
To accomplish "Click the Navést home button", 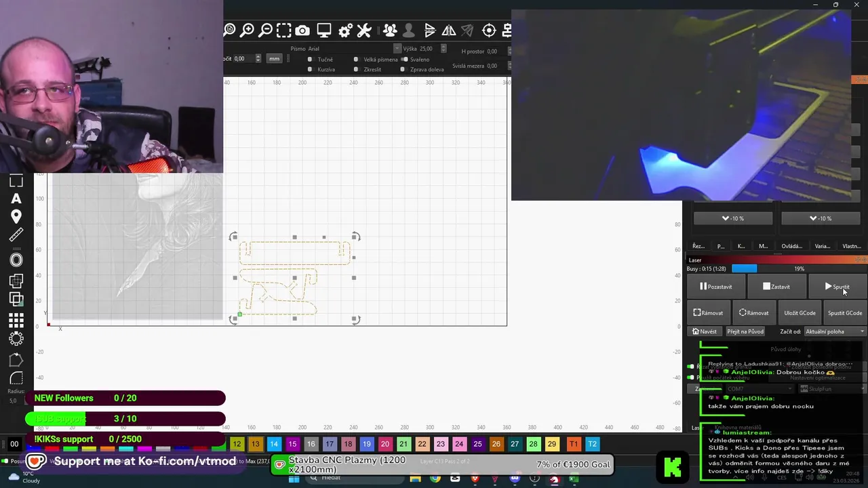I will 705,331.
